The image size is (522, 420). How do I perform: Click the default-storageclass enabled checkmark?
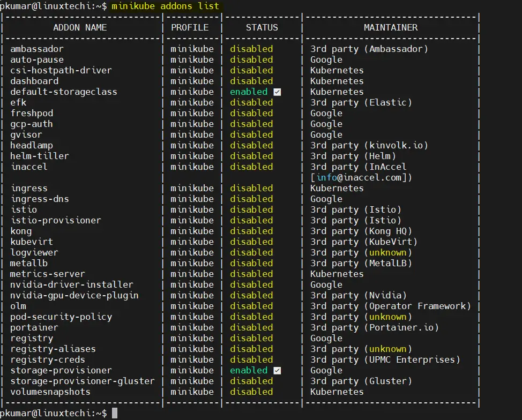tap(277, 92)
